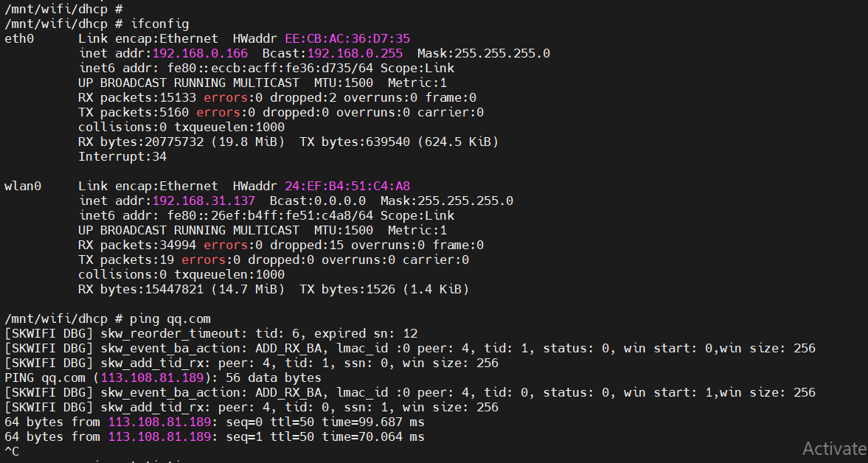This screenshot has width=868, height=463.
Task: Click the eth0 Interrupt:34 text
Action: click(x=122, y=156)
